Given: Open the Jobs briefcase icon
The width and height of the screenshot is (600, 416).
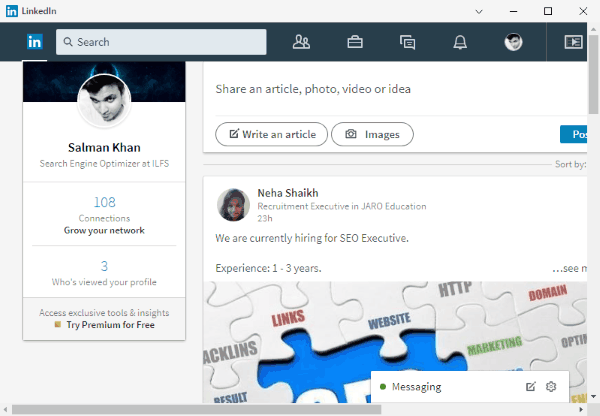Looking at the screenshot, I should tap(355, 42).
